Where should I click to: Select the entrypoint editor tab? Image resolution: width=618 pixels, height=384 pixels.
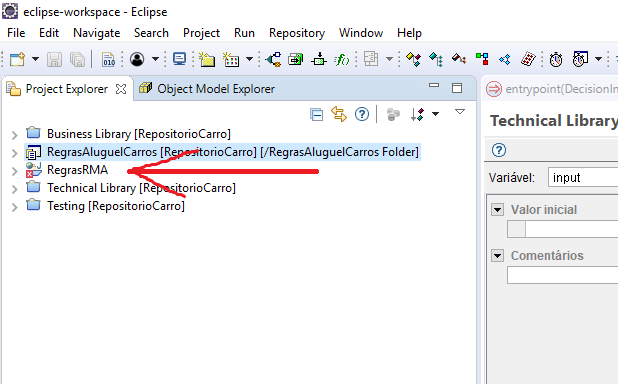coord(552,89)
